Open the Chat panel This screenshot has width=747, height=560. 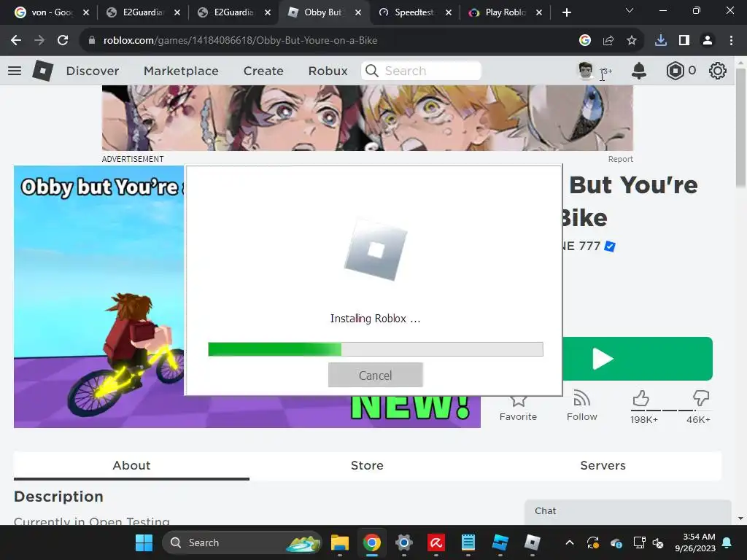click(628, 511)
